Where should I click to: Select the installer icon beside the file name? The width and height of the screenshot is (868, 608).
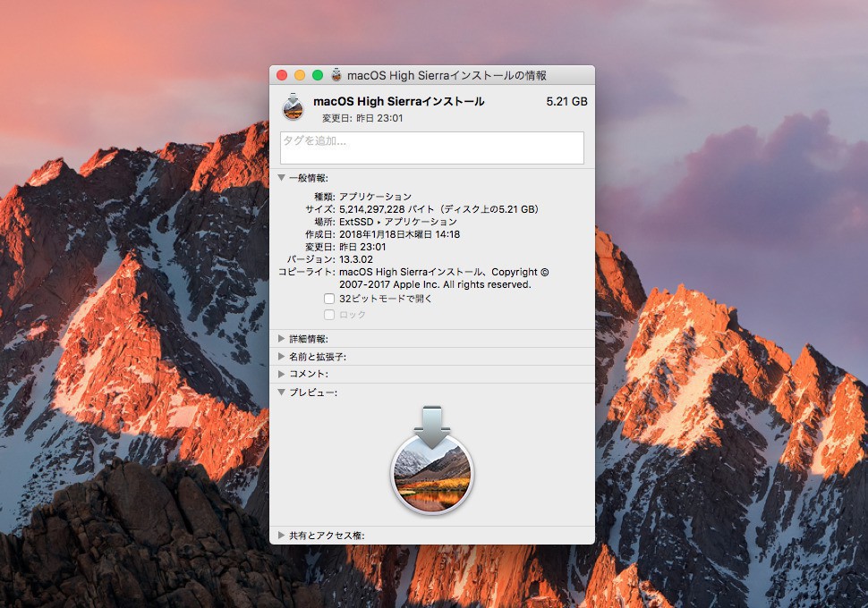[x=293, y=107]
